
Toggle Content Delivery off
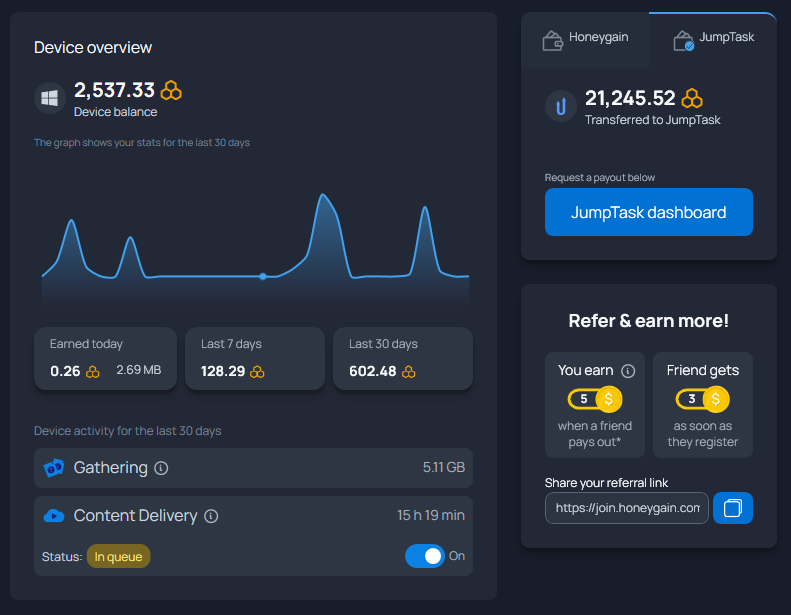424,556
